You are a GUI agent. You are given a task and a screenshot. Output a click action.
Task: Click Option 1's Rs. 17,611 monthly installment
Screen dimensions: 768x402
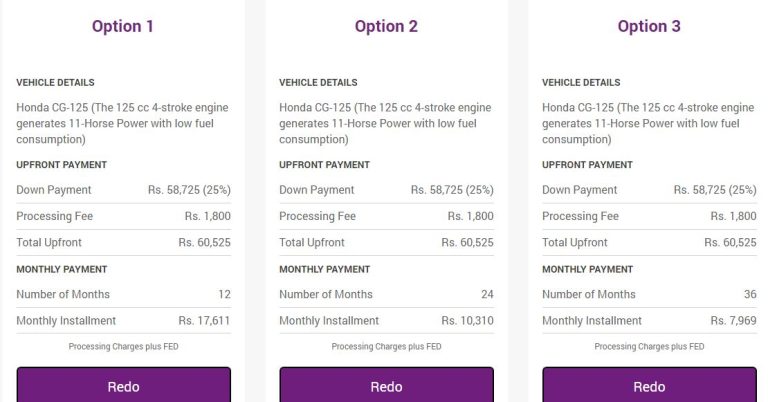(x=204, y=321)
